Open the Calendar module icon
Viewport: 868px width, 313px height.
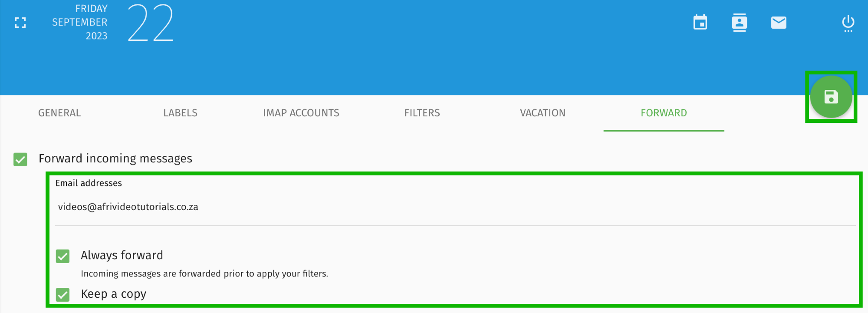point(700,23)
